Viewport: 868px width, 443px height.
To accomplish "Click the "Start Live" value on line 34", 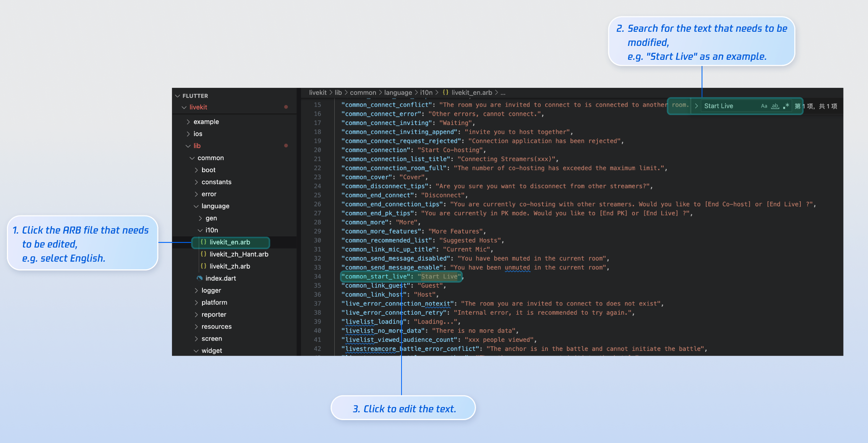I will 439,276.
